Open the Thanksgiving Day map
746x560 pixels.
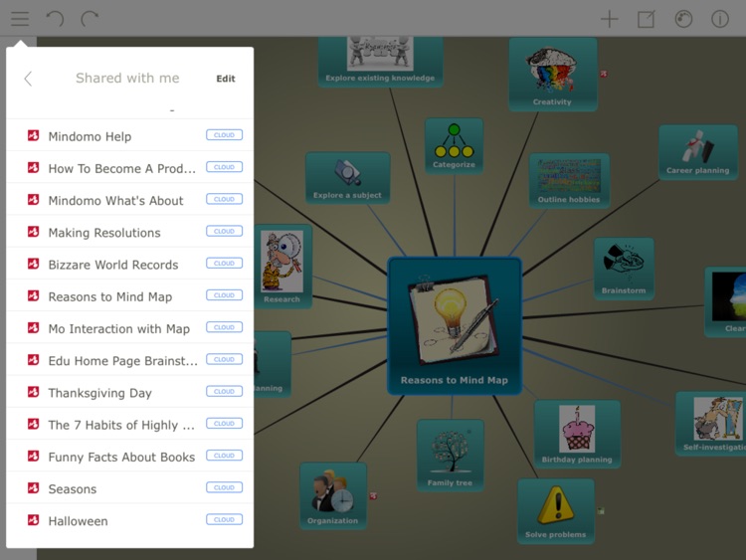pos(129,392)
